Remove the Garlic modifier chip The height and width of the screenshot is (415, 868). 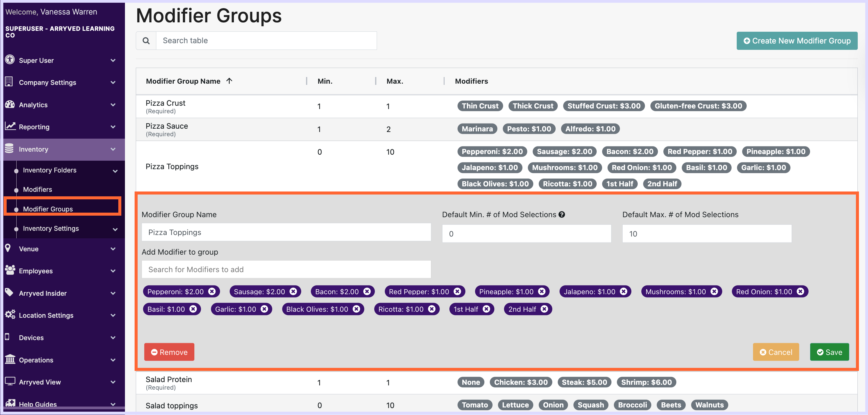(x=264, y=309)
